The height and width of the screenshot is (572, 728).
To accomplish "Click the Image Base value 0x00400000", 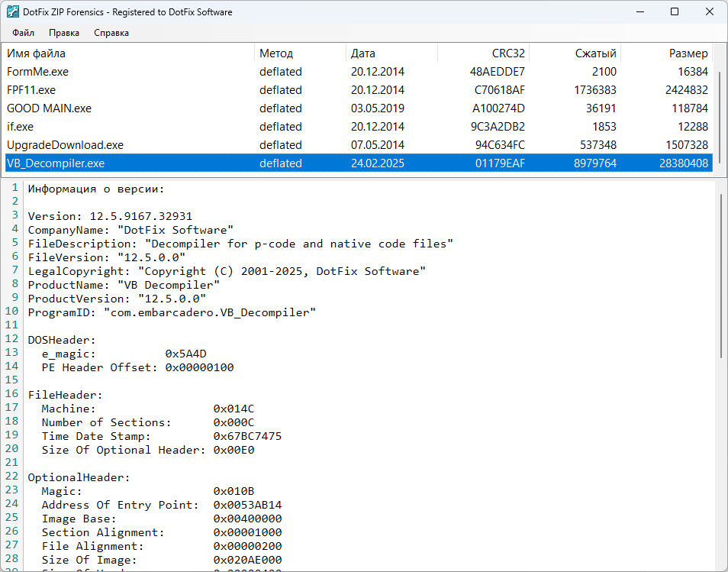I will [247, 519].
